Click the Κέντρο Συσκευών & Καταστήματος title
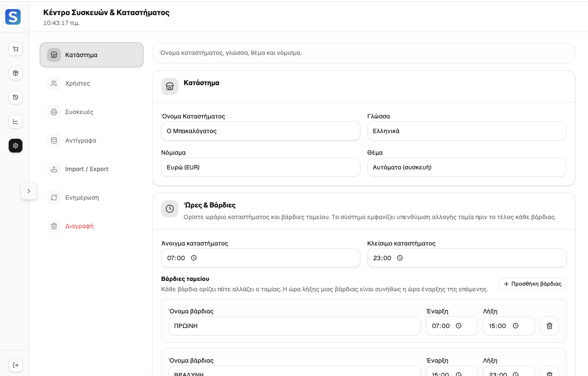The width and height of the screenshot is (588, 376). coord(106,13)
